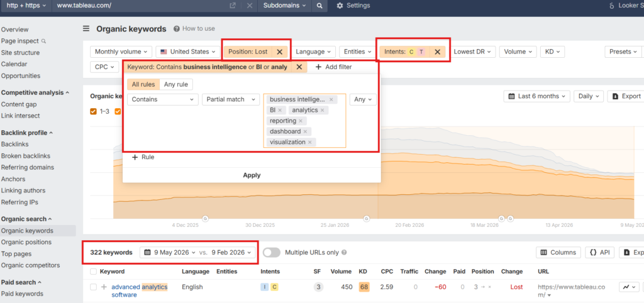This screenshot has width=644, height=303.
Task: Collapse the Organic search section
Action: (26, 219)
